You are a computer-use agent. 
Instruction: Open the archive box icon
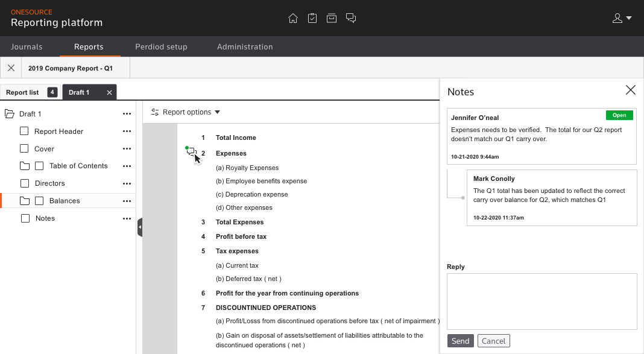coord(332,18)
